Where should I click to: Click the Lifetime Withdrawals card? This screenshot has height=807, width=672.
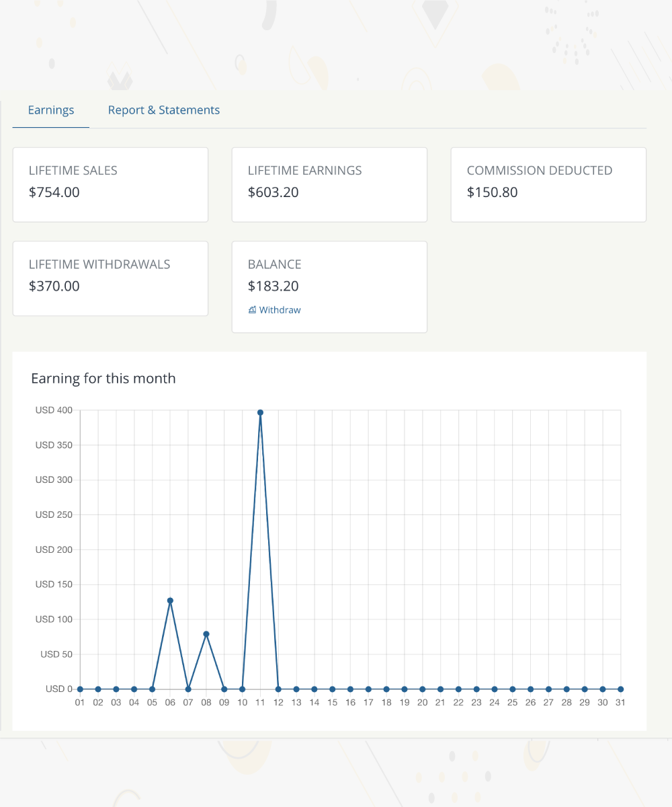point(110,278)
